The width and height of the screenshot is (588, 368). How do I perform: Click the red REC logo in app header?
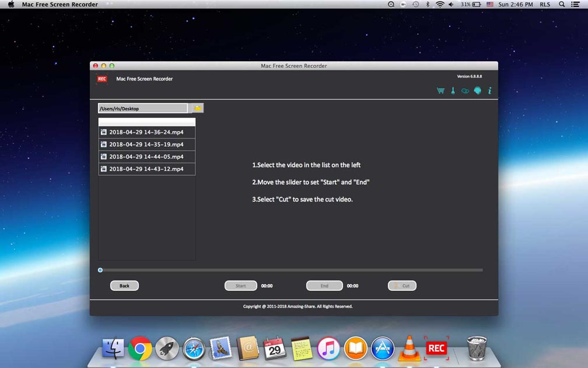(102, 79)
